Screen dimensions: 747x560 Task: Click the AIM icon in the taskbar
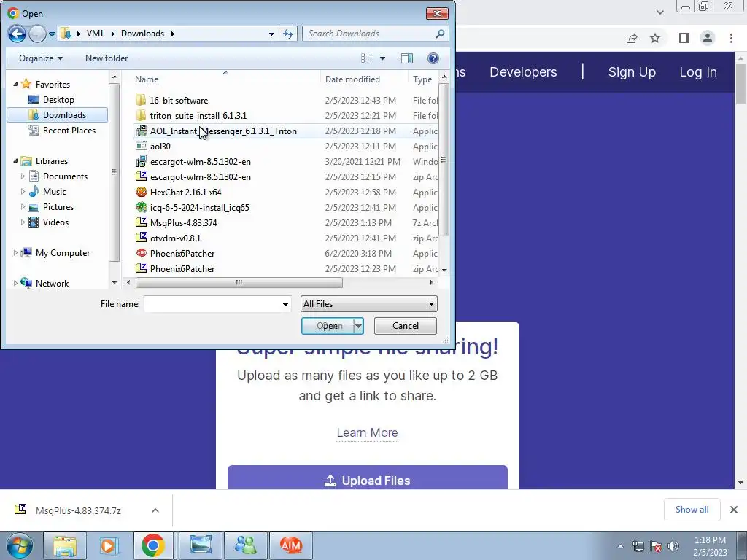291,545
